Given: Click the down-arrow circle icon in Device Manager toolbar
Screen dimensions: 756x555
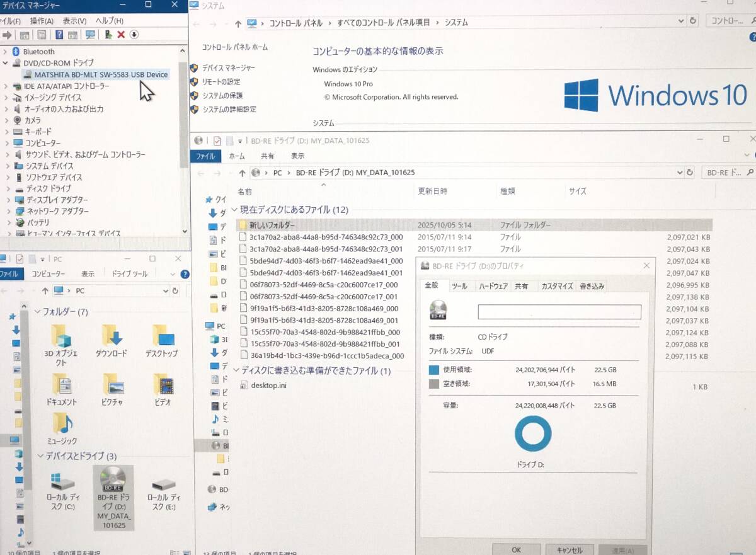Looking at the screenshot, I should coord(134,35).
